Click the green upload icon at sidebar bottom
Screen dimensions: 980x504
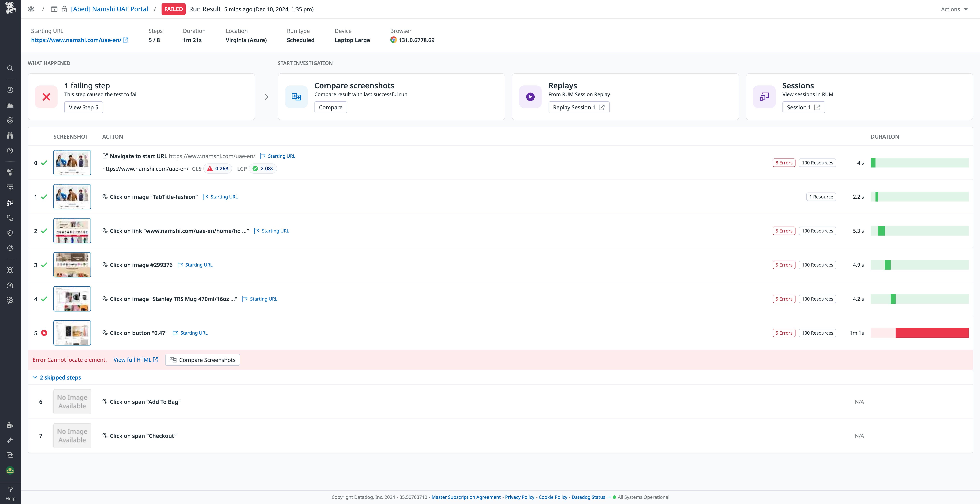[x=10, y=471]
